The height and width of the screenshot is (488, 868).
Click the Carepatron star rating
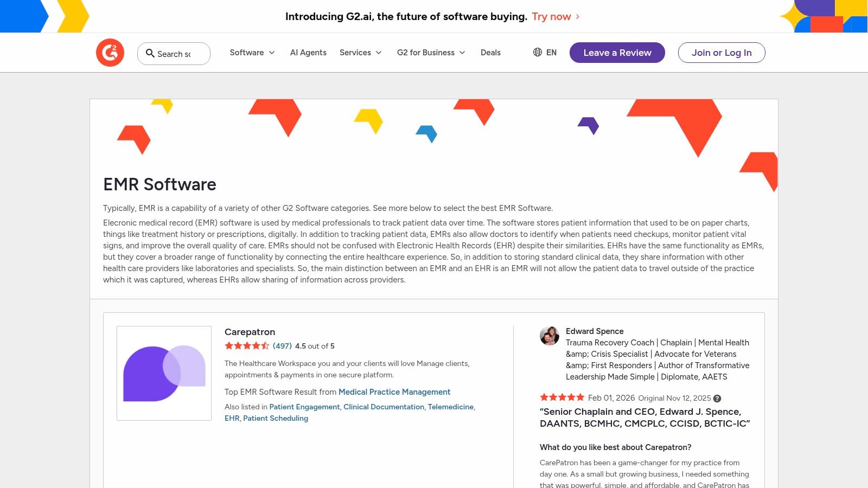tap(247, 346)
